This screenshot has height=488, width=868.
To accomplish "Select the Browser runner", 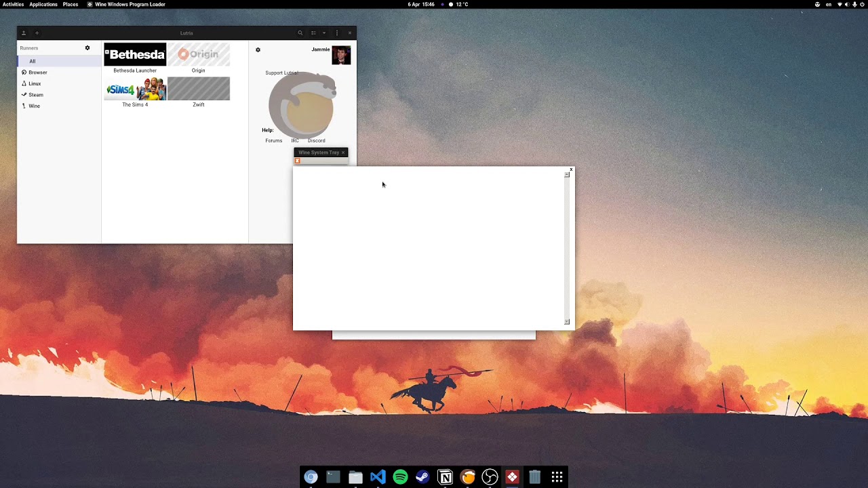I will (59, 73).
